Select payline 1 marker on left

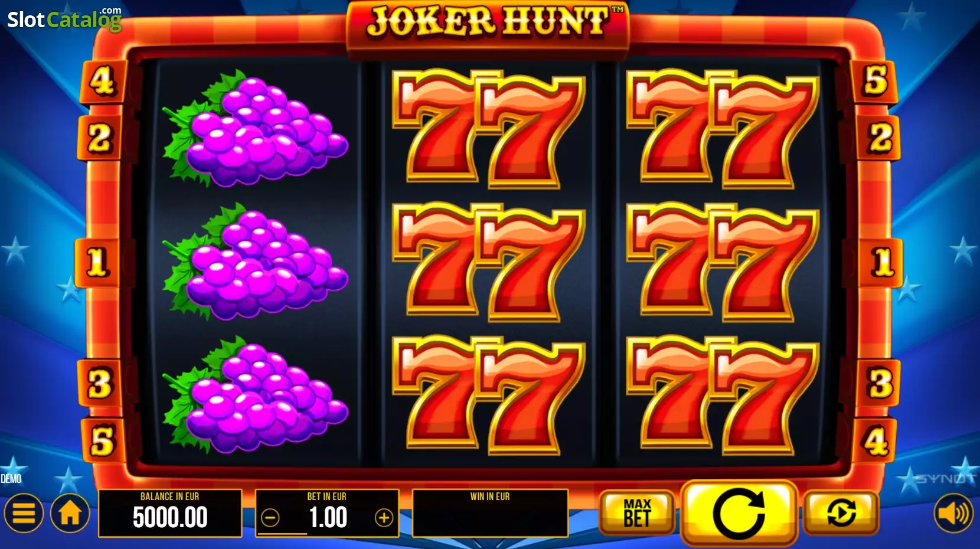[97, 262]
